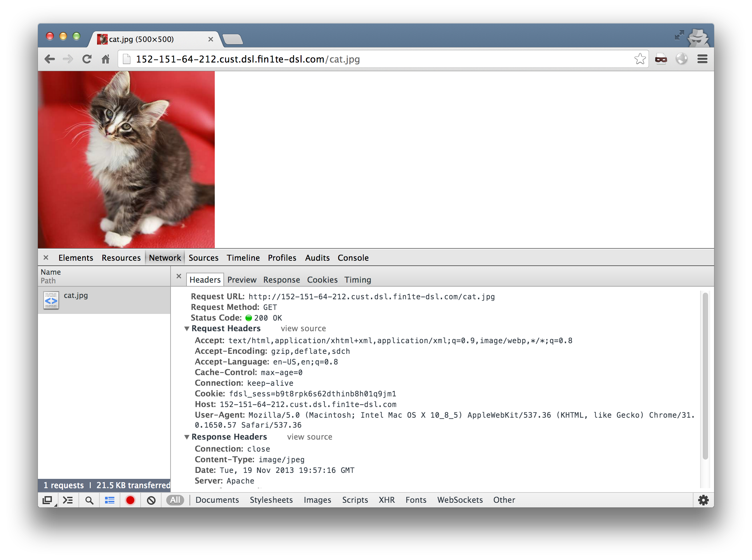Open the Timing tab

click(x=358, y=280)
